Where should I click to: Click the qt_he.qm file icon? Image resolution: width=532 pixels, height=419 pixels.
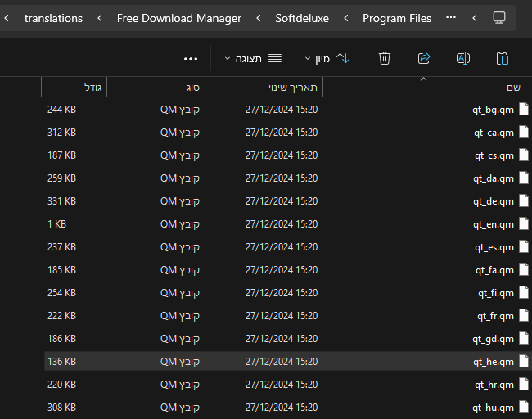pyautogui.click(x=524, y=361)
